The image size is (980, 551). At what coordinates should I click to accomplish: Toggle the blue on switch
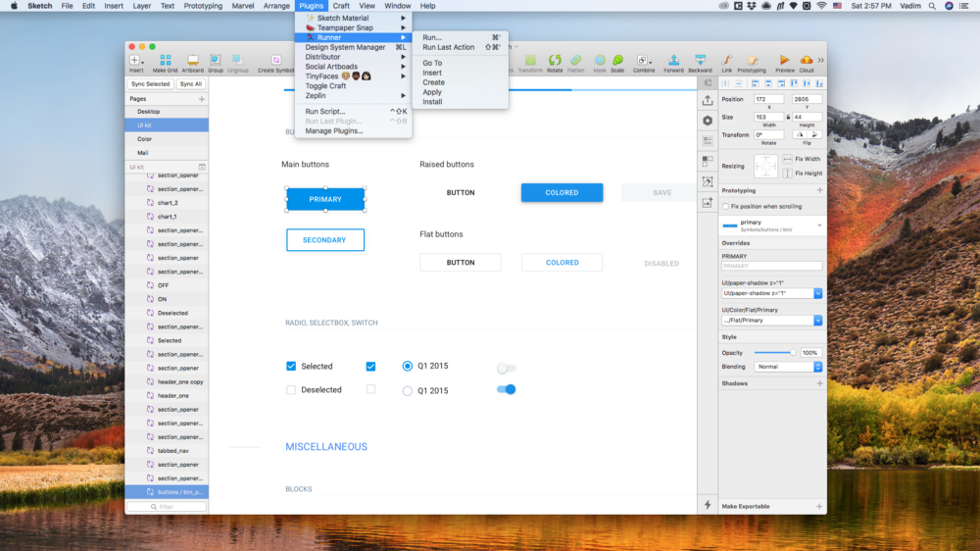(x=507, y=389)
